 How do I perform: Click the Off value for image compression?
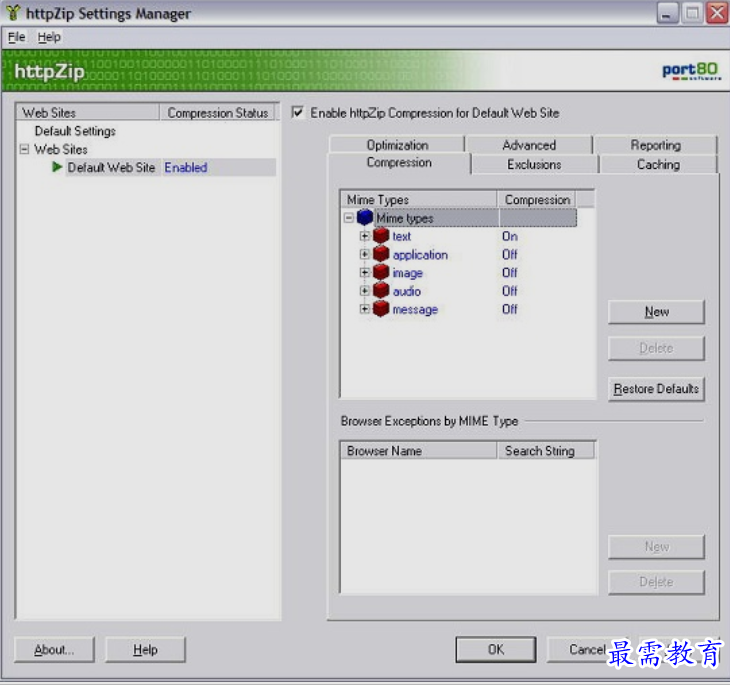pos(509,272)
